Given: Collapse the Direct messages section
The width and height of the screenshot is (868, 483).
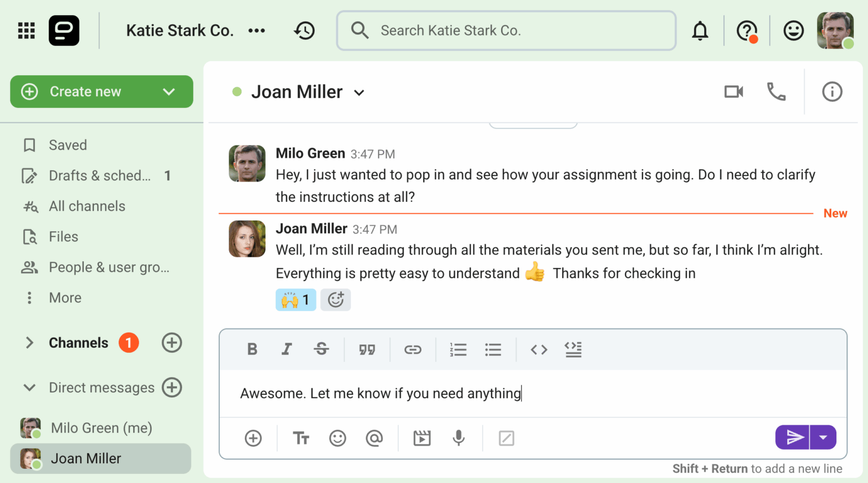Looking at the screenshot, I should (x=29, y=387).
